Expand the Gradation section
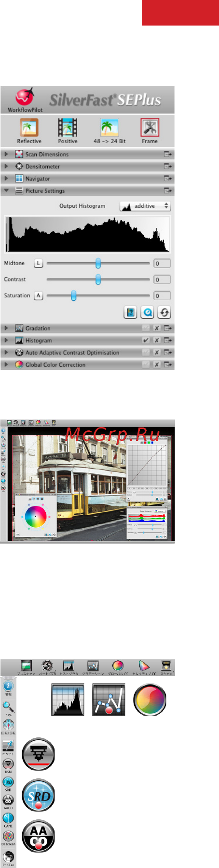The height and width of the screenshot is (868, 219). [6, 328]
